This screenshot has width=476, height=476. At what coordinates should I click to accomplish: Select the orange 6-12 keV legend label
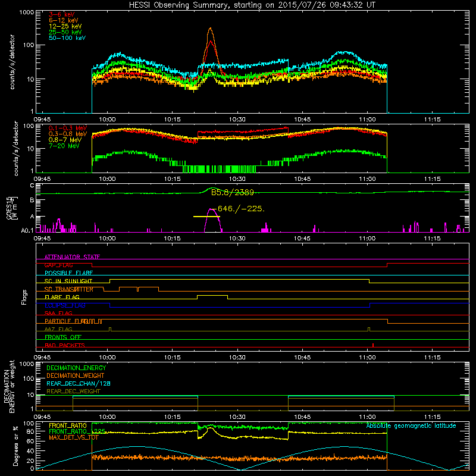64,20
